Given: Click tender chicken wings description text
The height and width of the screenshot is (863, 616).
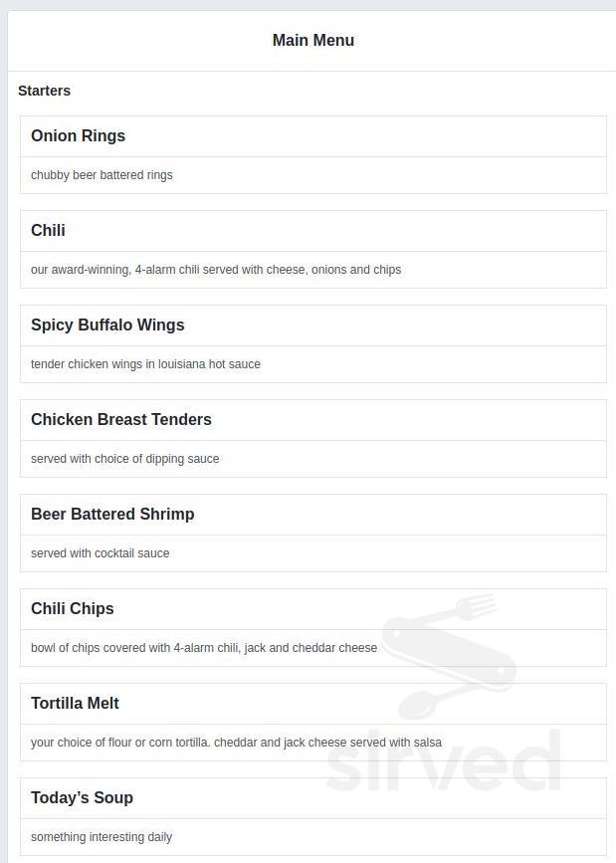Looking at the screenshot, I should 145,364.
